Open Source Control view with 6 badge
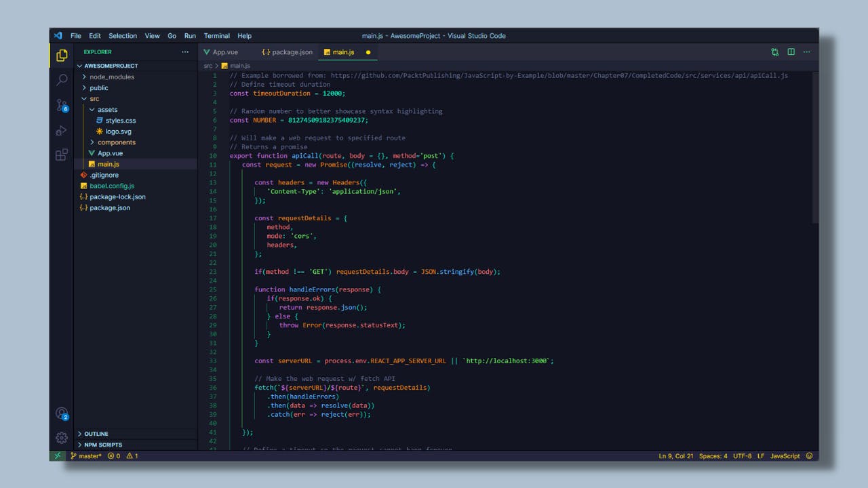This screenshot has width=868, height=488. [x=62, y=105]
